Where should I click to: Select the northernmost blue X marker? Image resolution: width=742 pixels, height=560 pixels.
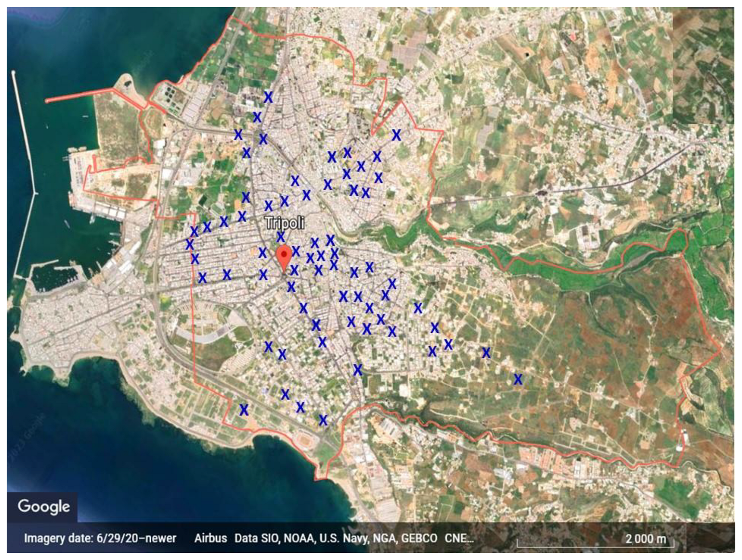[x=268, y=97]
